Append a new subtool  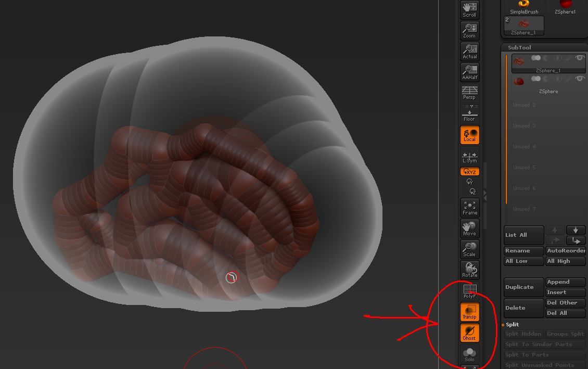[x=566, y=282]
